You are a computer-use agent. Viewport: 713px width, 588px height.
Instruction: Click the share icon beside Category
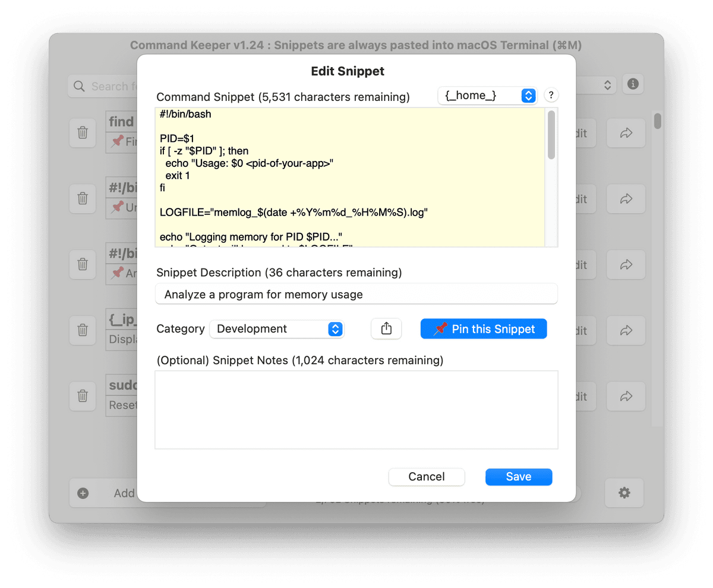coord(386,329)
